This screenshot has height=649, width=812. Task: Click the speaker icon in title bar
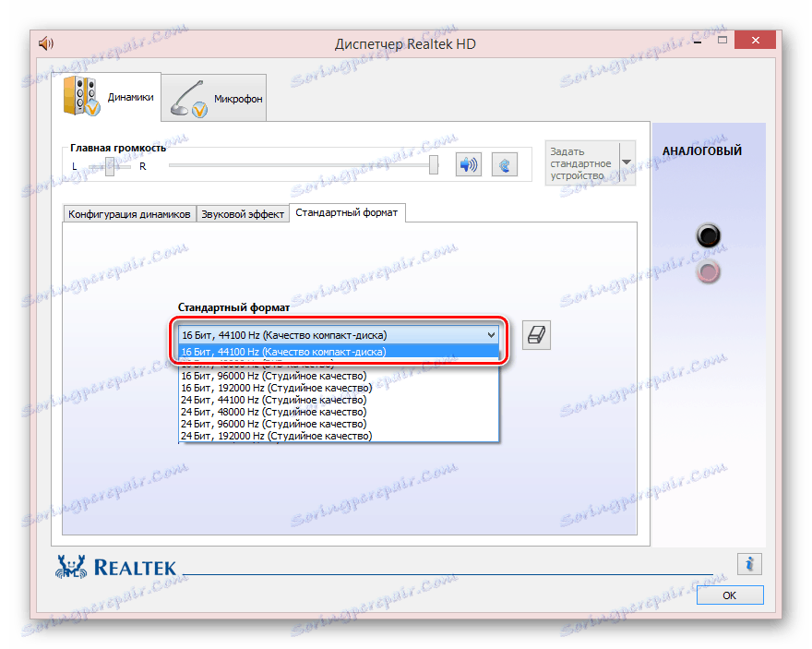click(46, 43)
